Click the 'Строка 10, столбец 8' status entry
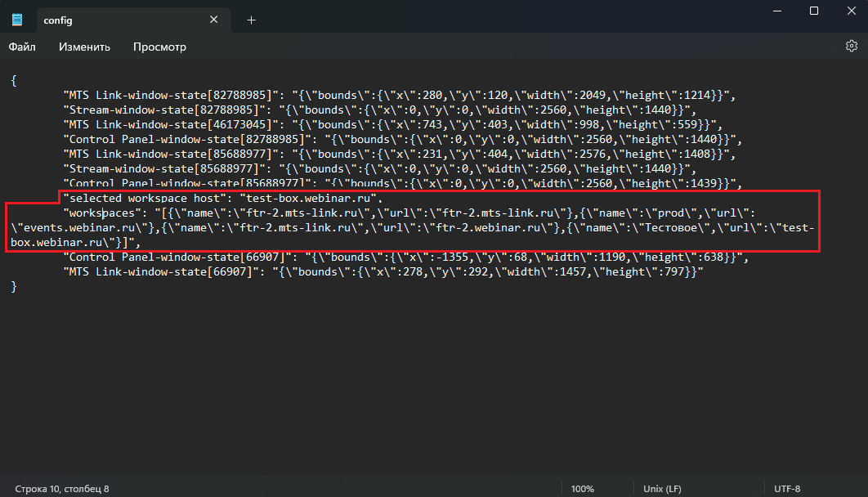This screenshot has width=868, height=497. coord(62,489)
